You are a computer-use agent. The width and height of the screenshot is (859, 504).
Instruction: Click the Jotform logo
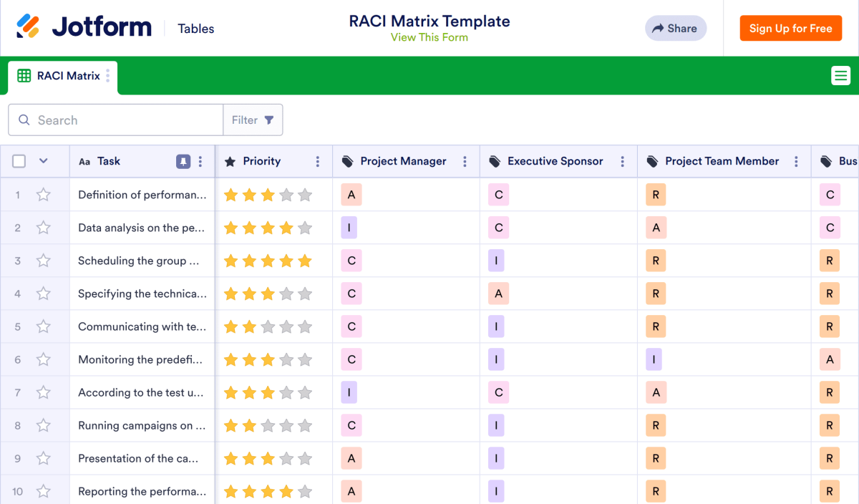84,28
